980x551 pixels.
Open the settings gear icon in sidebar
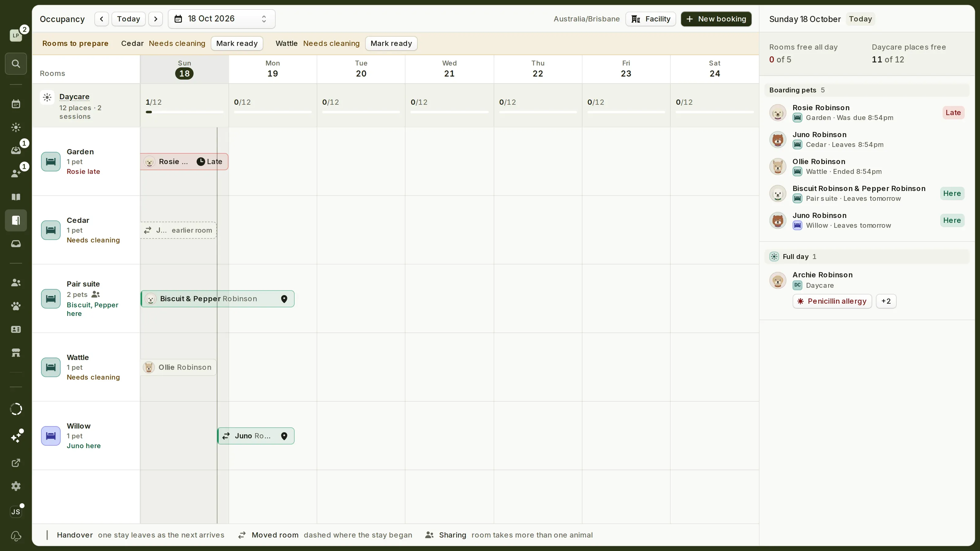(x=16, y=486)
